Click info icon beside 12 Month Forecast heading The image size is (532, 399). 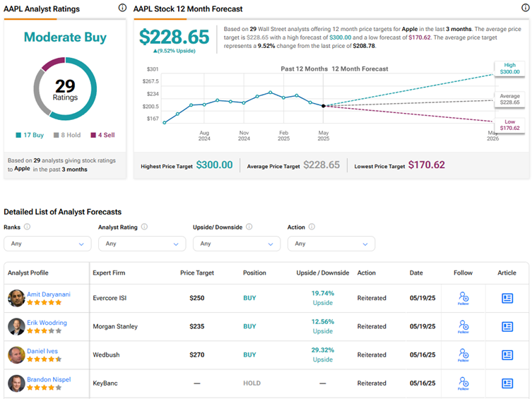(x=525, y=8)
